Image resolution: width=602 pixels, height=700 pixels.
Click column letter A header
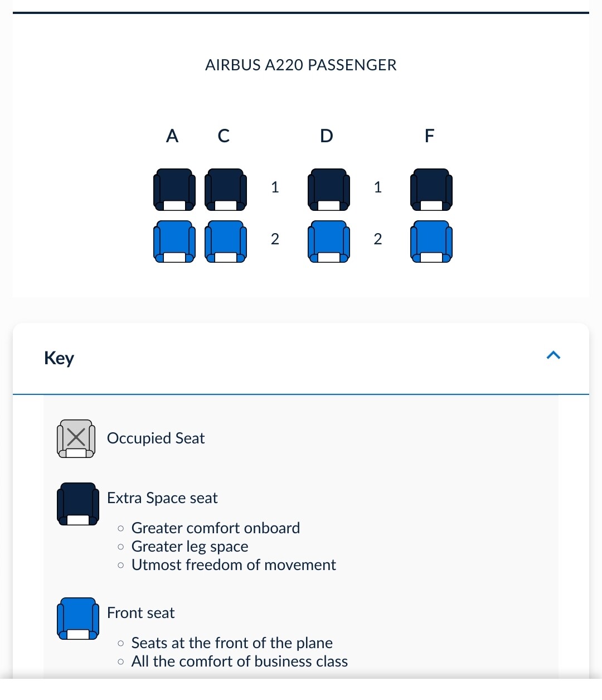point(172,136)
